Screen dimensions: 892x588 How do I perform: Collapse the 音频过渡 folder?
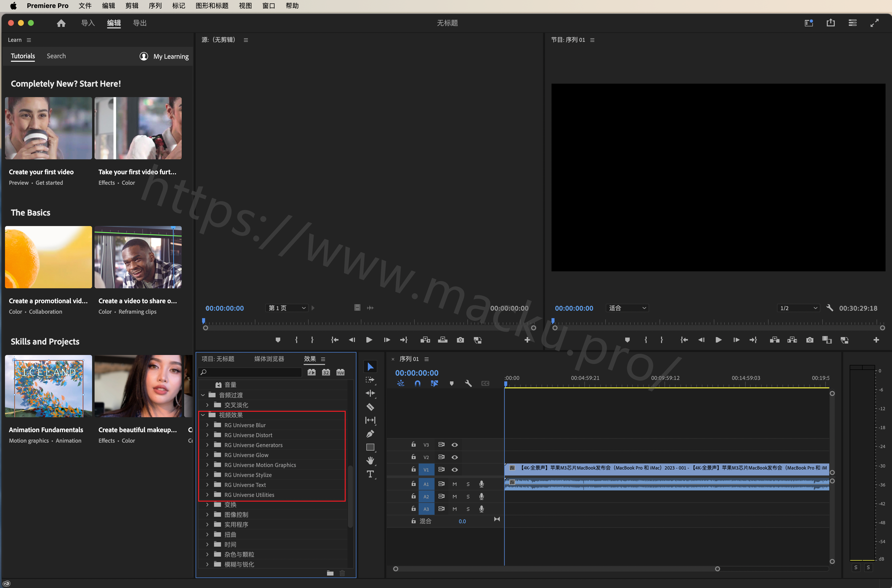pos(203,395)
